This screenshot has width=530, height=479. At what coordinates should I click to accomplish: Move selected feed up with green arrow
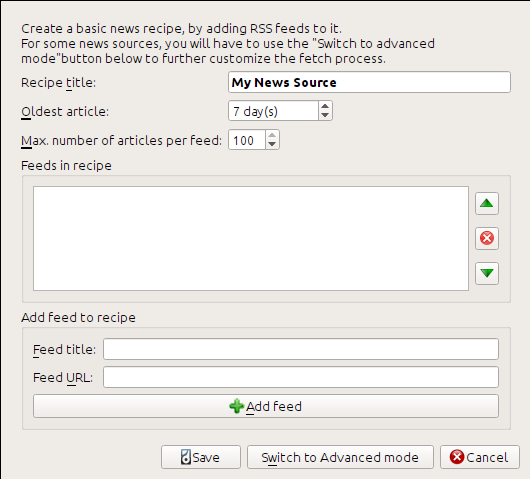pyautogui.click(x=487, y=203)
